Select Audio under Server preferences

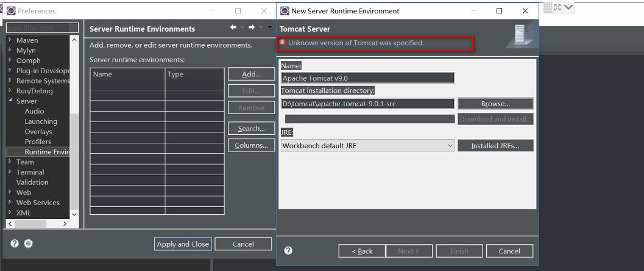click(x=35, y=111)
